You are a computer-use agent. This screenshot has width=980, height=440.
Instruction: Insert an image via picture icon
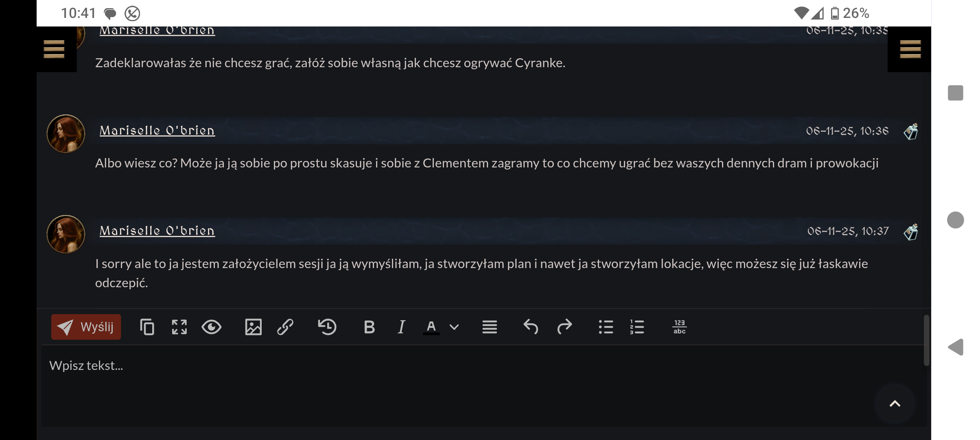pos(253,327)
